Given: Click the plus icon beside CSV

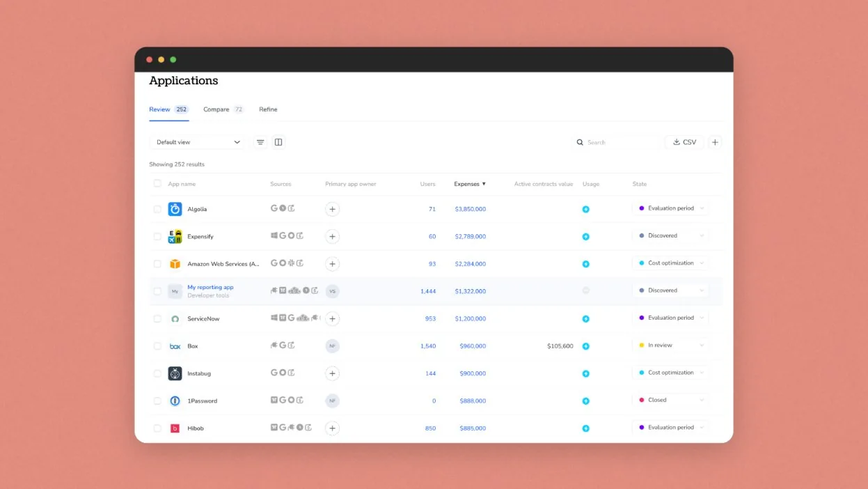Looking at the screenshot, I should tap(715, 142).
